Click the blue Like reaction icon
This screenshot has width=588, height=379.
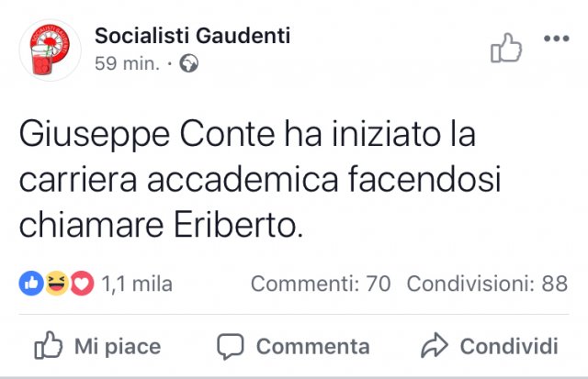point(31,284)
